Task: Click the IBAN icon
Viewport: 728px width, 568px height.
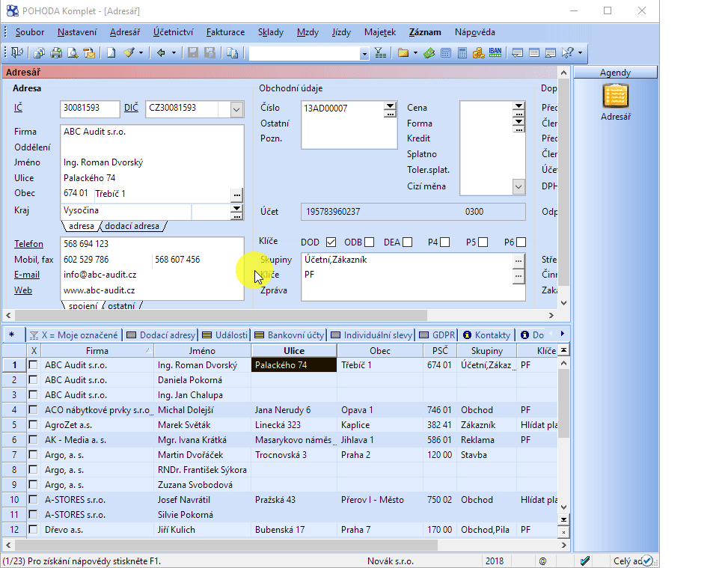Action: [495, 53]
